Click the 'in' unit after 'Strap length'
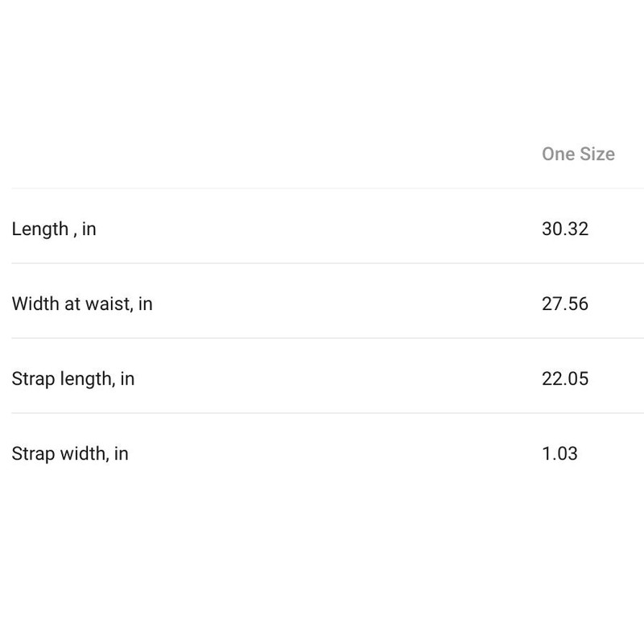Viewport: 644px width, 644px height. [127, 378]
